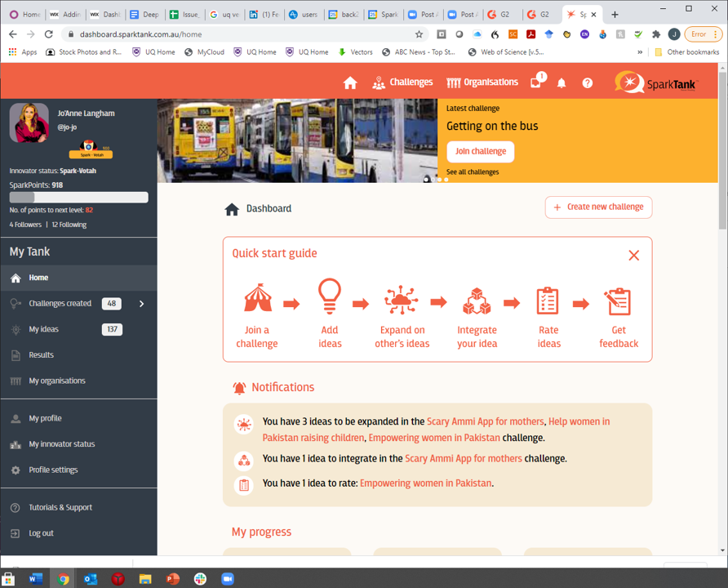728x588 pixels.
Task: Click the SparkPoints progress bar
Action: [78, 197]
